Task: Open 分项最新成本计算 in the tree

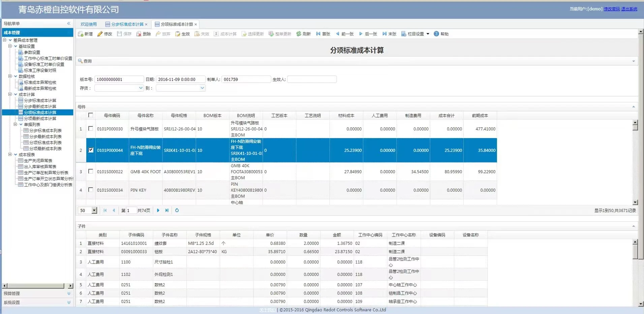Action: coord(40,119)
